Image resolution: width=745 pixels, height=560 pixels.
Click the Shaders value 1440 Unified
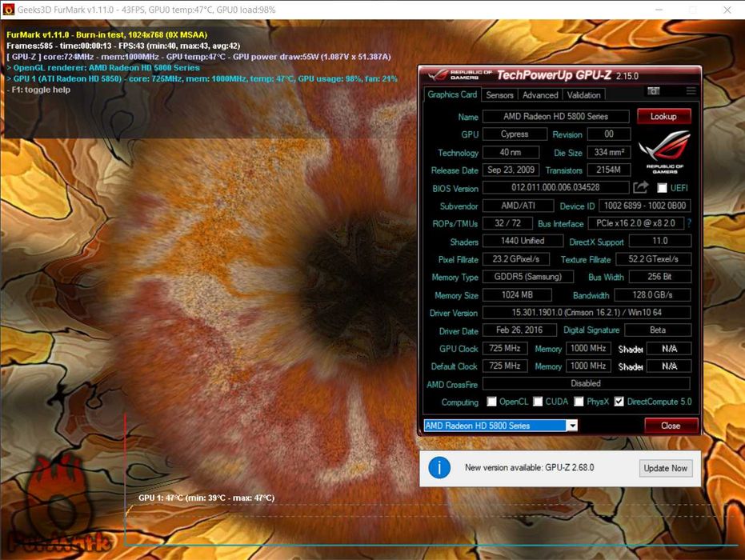click(x=523, y=241)
